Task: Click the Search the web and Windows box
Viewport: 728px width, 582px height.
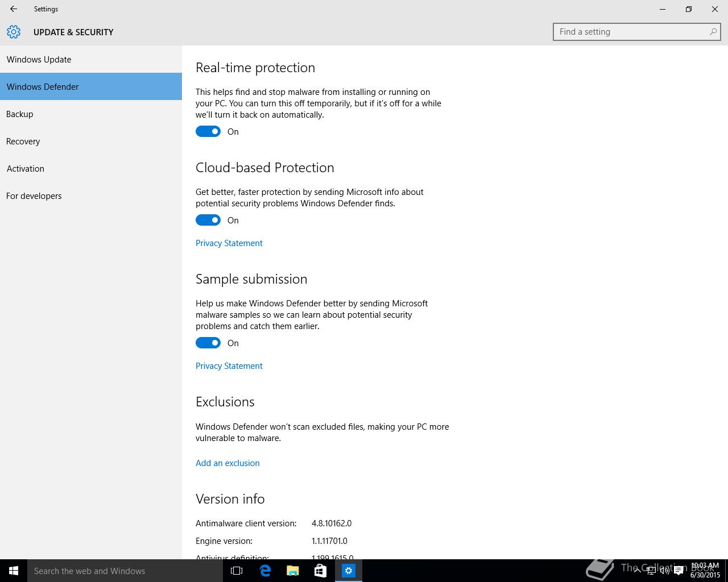Action: point(125,571)
